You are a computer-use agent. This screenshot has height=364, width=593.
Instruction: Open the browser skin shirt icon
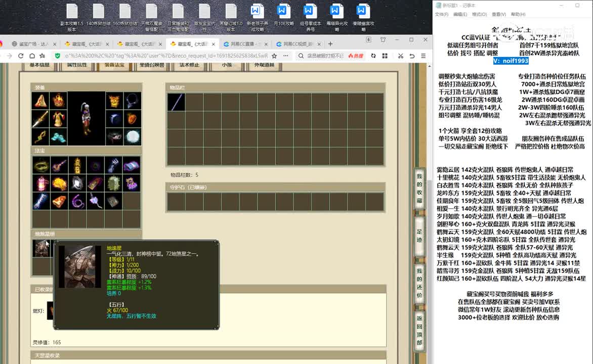(383, 40)
